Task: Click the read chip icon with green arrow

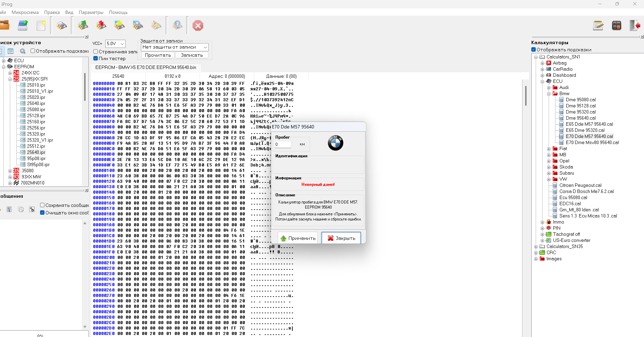Action: 83,25
